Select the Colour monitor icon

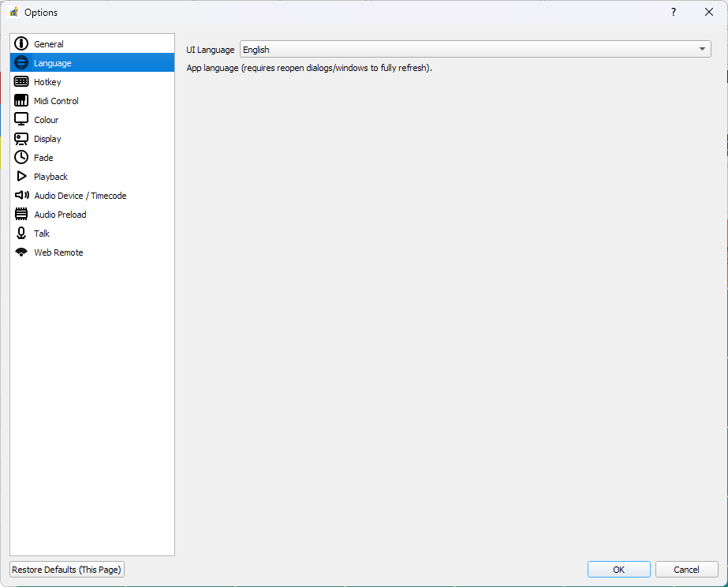[21, 119]
